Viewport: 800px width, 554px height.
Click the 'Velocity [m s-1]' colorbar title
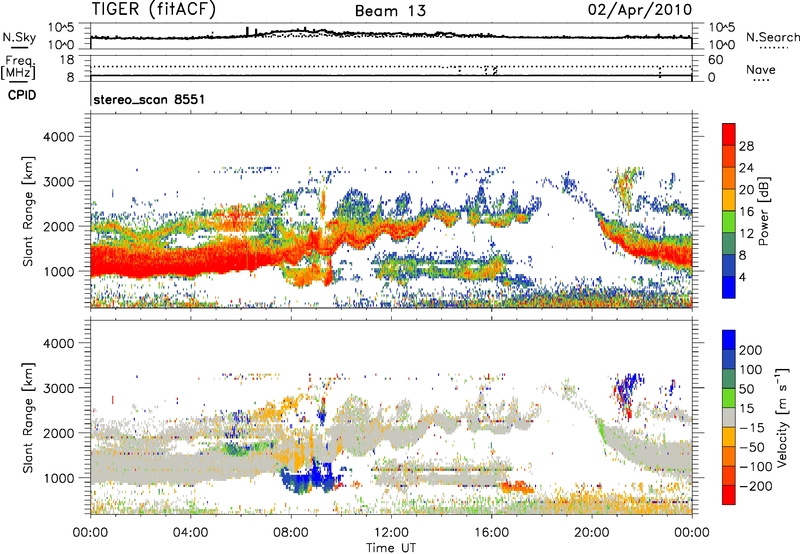click(x=782, y=417)
